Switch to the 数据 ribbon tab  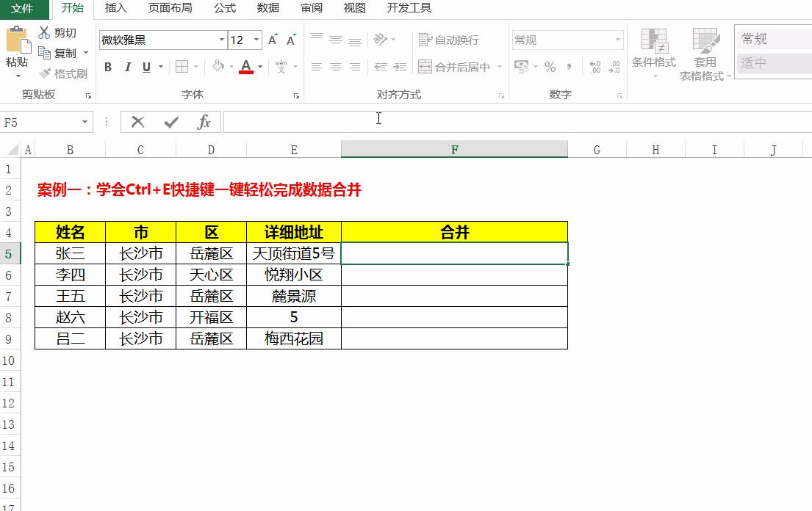(x=267, y=9)
